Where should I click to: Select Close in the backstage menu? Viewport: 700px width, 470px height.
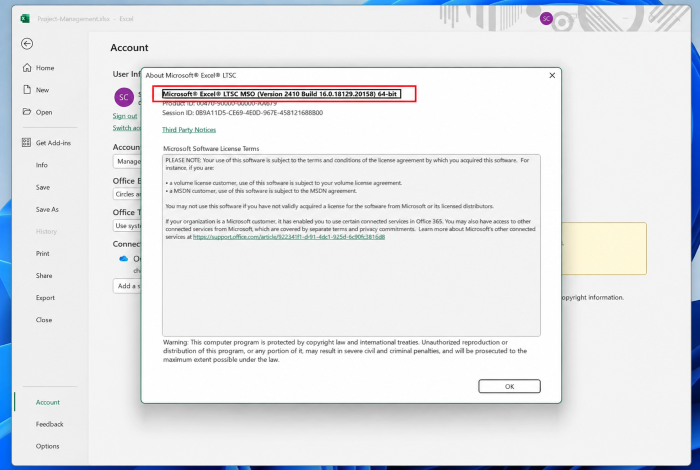tap(44, 320)
